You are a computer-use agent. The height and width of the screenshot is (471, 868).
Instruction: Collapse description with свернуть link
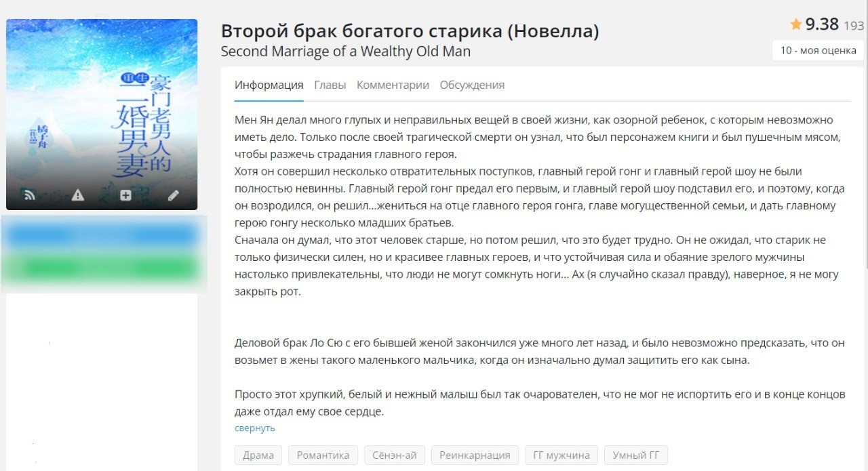254,428
